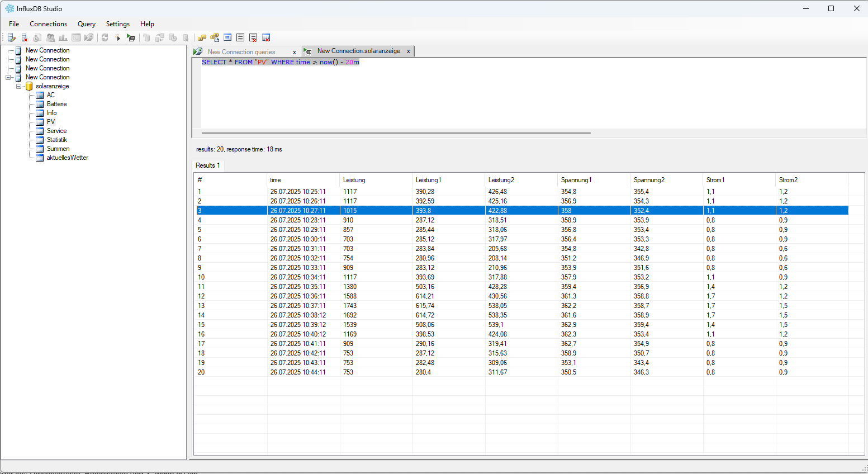Open the Connections menu
The image size is (868, 474).
click(48, 24)
